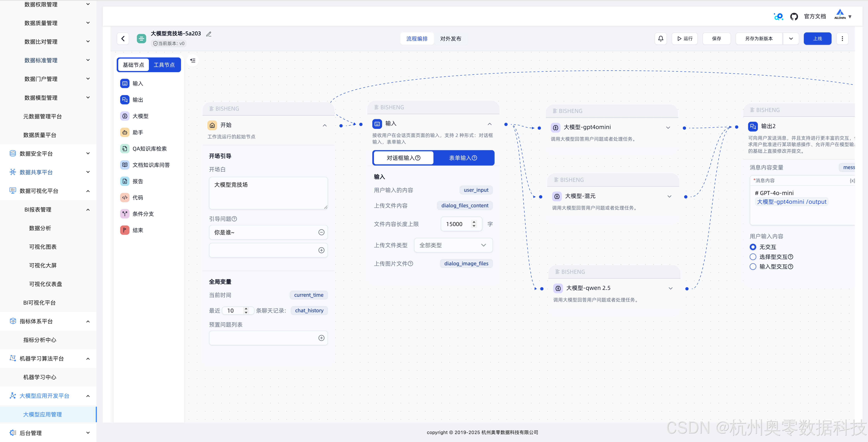This screenshot has width=868, height=442.
Task: Open the GitHub icon link
Action: pos(794,16)
